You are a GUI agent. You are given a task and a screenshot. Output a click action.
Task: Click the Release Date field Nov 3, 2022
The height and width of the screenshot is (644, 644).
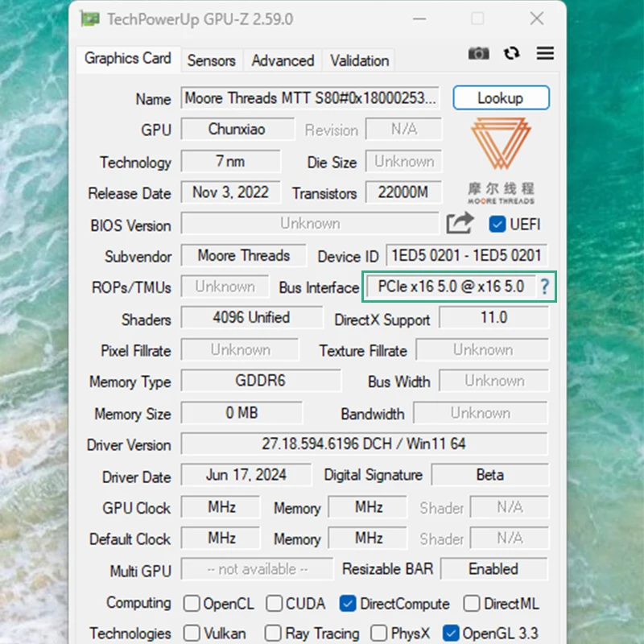[230, 192]
